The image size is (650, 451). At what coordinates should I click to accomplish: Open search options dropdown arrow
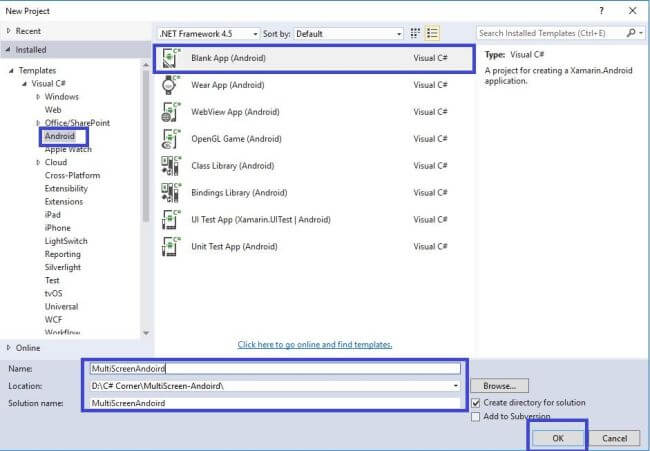point(641,33)
